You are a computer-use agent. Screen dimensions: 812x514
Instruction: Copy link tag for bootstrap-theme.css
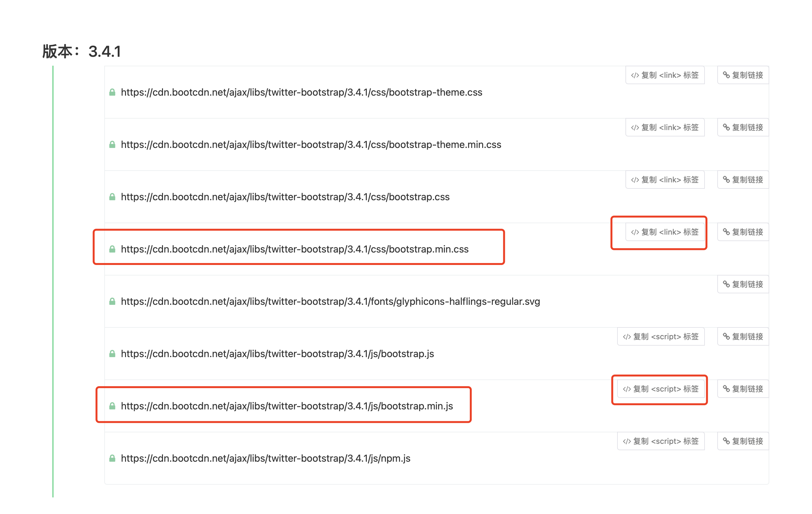(x=665, y=75)
